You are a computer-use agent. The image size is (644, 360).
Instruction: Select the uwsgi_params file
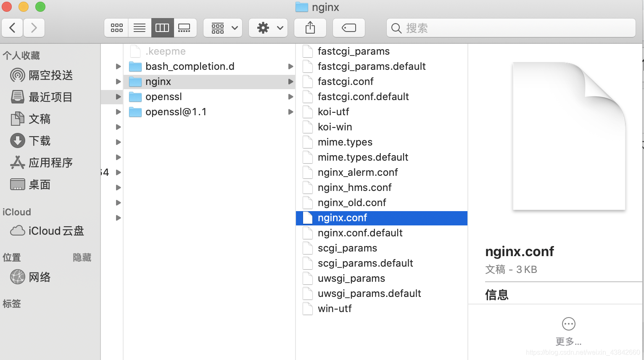click(x=382, y=278)
